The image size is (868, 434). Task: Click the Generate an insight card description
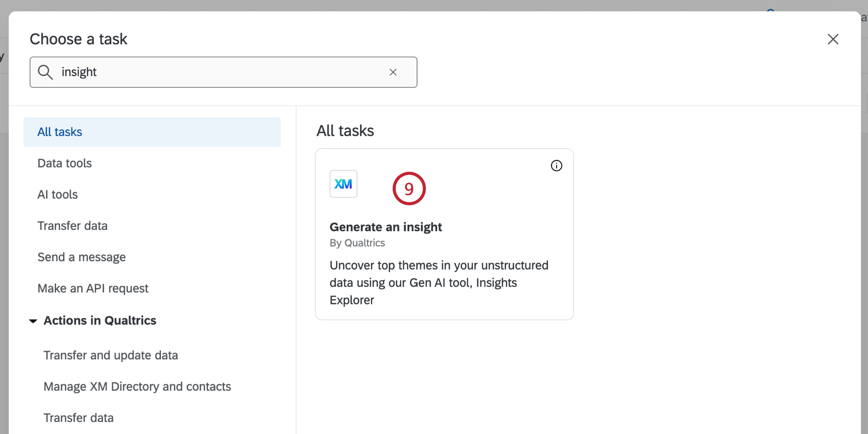(x=439, y=282)
